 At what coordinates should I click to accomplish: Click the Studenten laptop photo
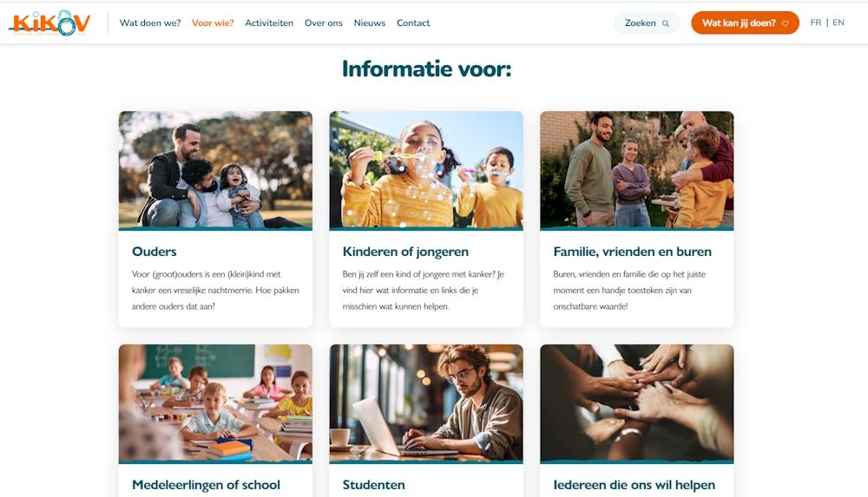click(x=425, y=403)
